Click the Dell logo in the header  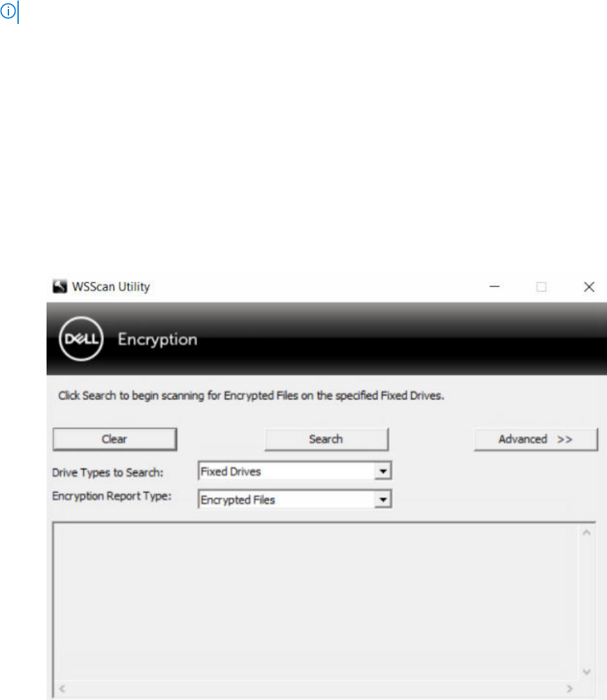point(81,339)
